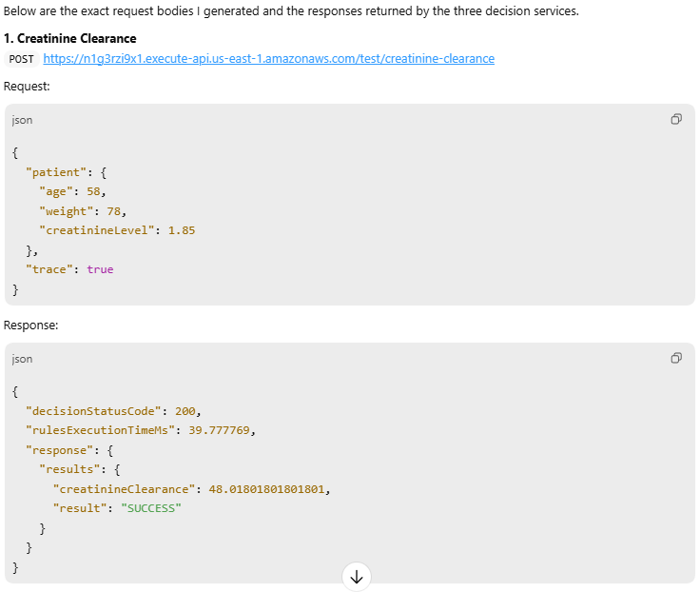Click the weight value 78
The height and width of the screenshot is (592, 700).
[x=116, y=210]
